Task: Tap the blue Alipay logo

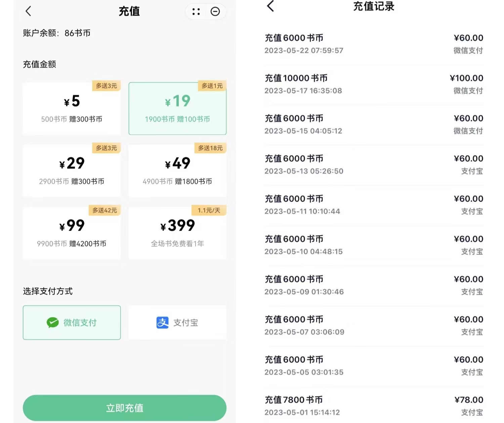Action: (163, 323)
